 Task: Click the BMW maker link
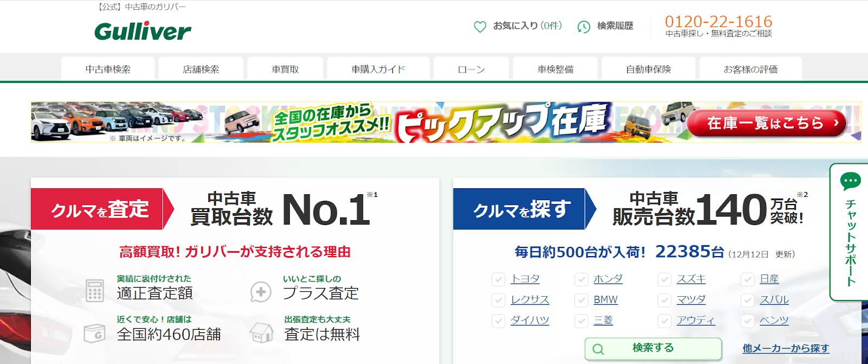pyautogui.click(x=605, y=299)
